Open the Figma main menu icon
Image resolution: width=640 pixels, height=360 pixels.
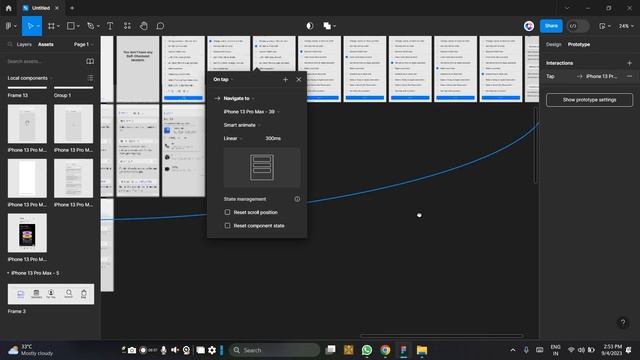[9, 26]
